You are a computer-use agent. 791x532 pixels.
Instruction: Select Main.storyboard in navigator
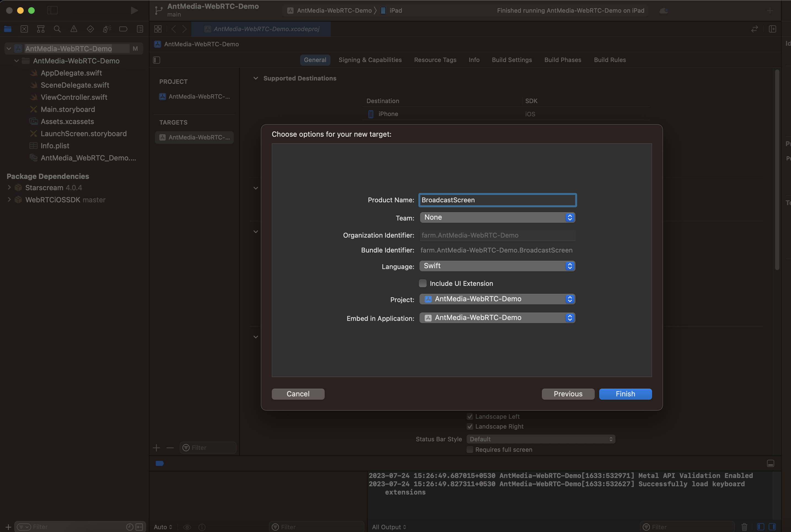[68, 109]
